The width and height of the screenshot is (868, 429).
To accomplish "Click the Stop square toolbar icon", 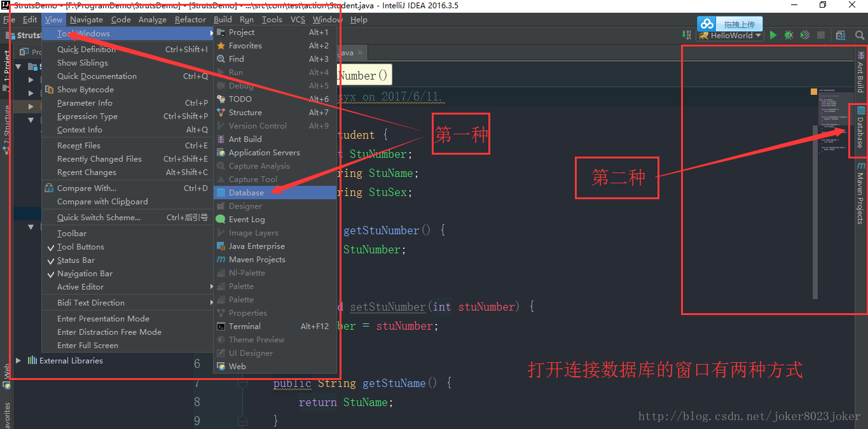I will [821, 36].
